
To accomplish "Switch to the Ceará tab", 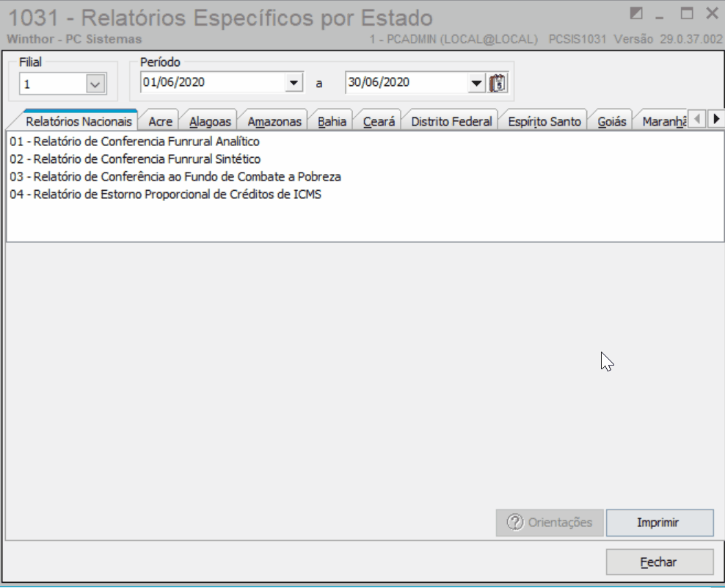I will click(379, 121).
